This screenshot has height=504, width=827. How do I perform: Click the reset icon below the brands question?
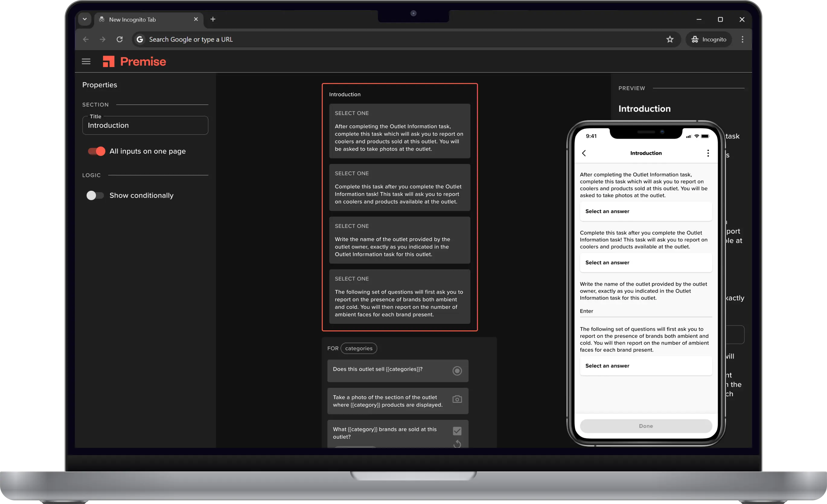[457, 444]
